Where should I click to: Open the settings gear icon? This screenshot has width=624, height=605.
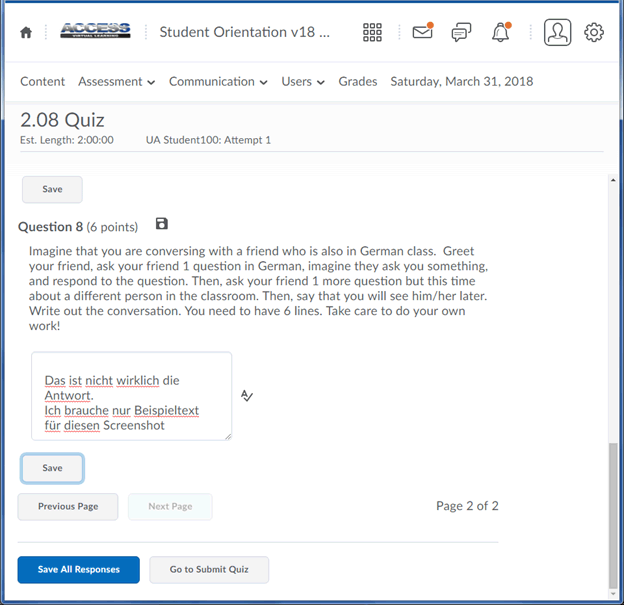click(594, 33)
